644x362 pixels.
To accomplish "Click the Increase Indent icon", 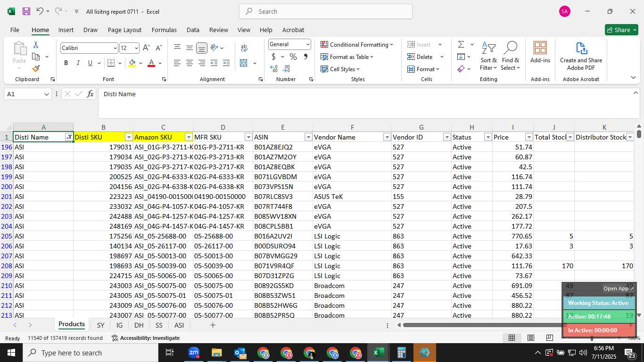I will pyautogui.click(x=226, y=63).
